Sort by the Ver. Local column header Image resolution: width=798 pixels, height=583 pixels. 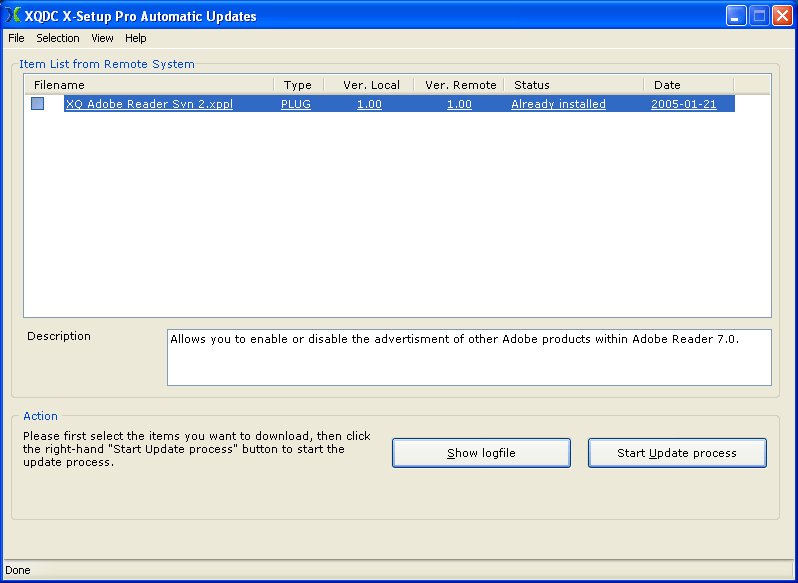point(369,85)
